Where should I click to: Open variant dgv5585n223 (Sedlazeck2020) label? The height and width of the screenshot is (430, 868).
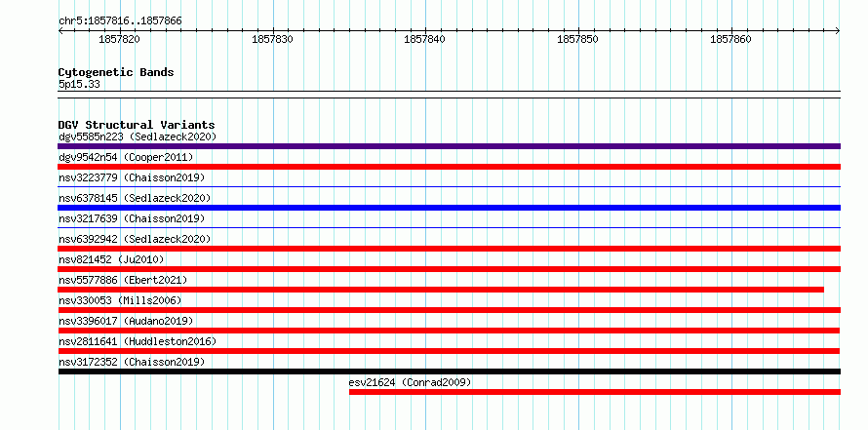pyautogui.click(x=138, y=137)
